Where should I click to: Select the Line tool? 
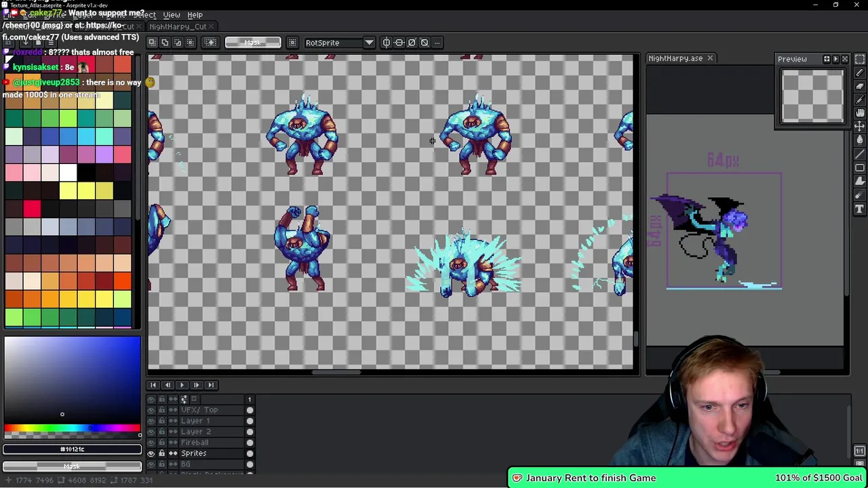pos(860,154)
